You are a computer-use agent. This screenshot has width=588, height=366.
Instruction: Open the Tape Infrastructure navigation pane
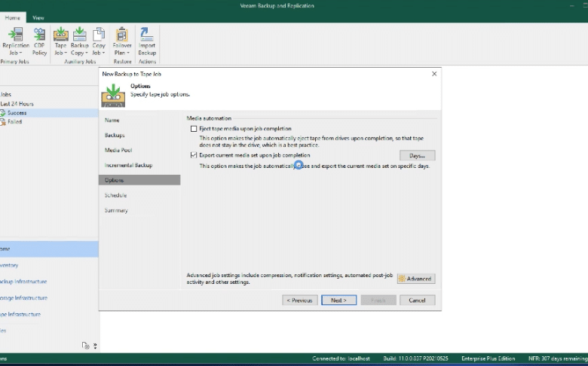(49, 315)
